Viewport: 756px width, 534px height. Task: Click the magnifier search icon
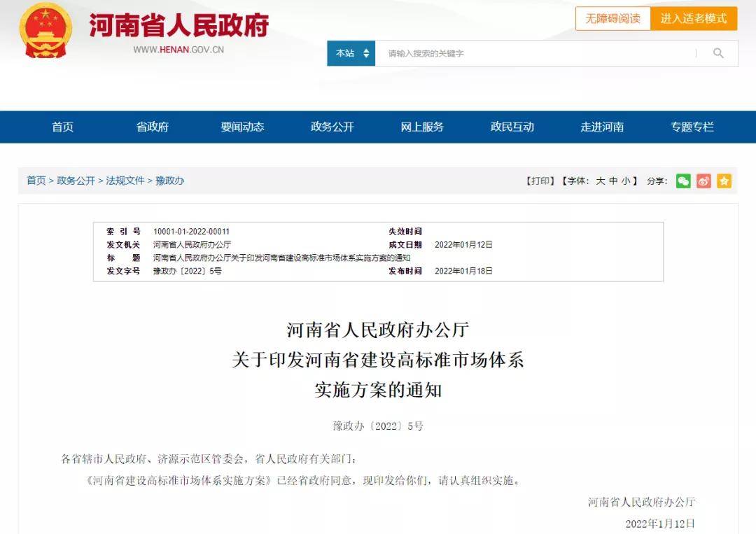(718, 53)
